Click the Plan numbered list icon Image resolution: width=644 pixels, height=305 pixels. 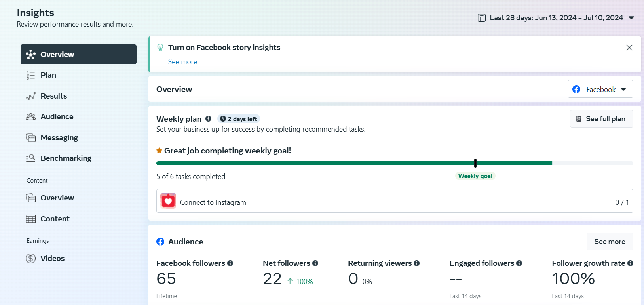[30, 75]
